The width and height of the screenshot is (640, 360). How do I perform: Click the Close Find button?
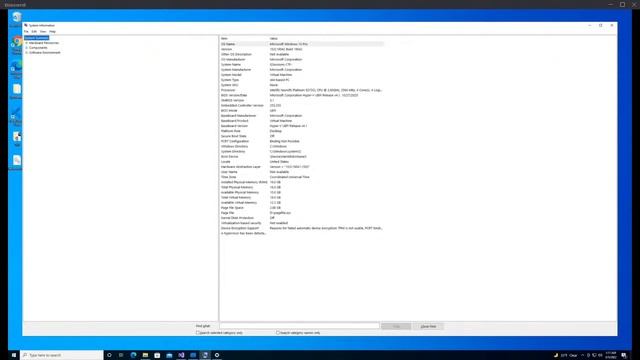tap(428, 326)
